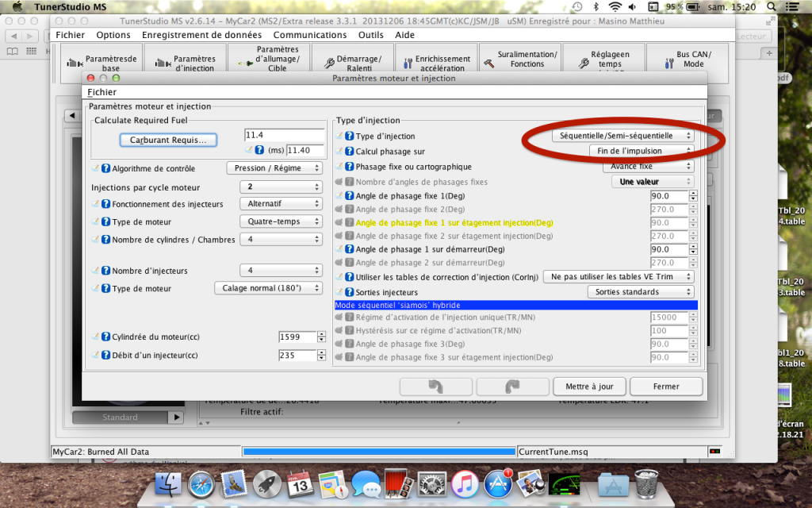Viewport: 812px width, 508px height.
Task: Open Calage normal (180°) dropdown
Action: tap(268, 288)
